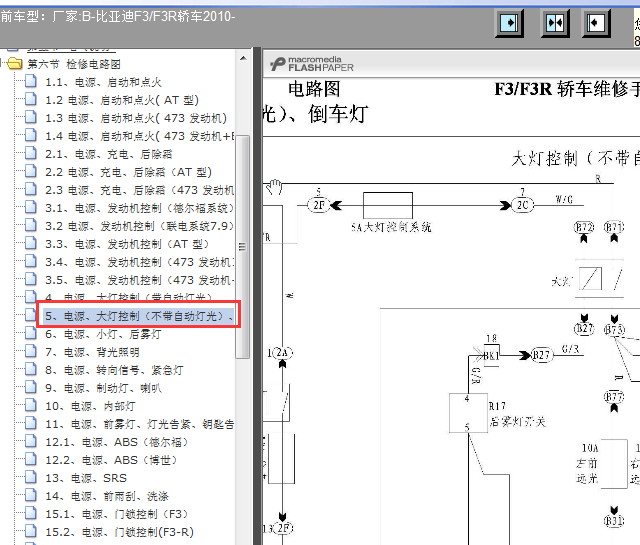Open 15.1、电源、门锁控制 (F3)

117,514
